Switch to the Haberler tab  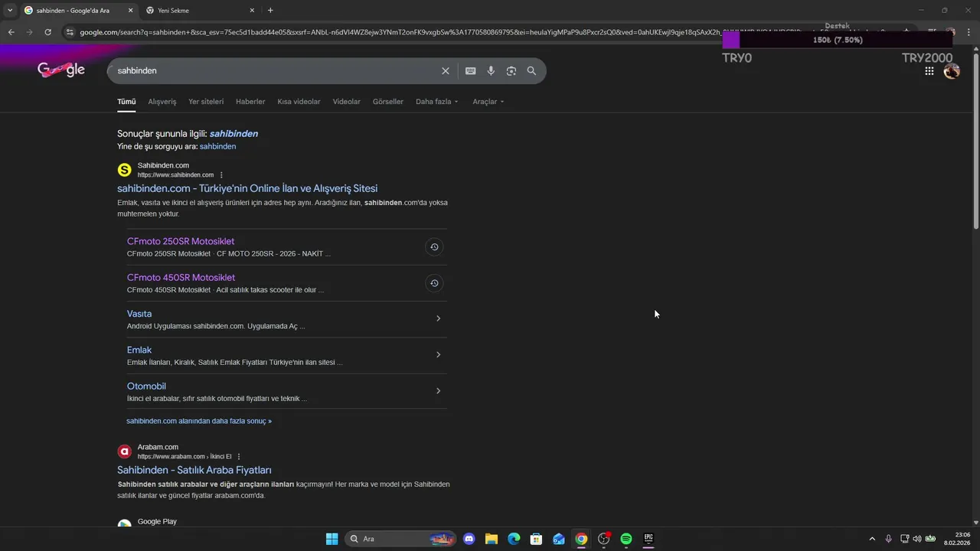(250, 101)
